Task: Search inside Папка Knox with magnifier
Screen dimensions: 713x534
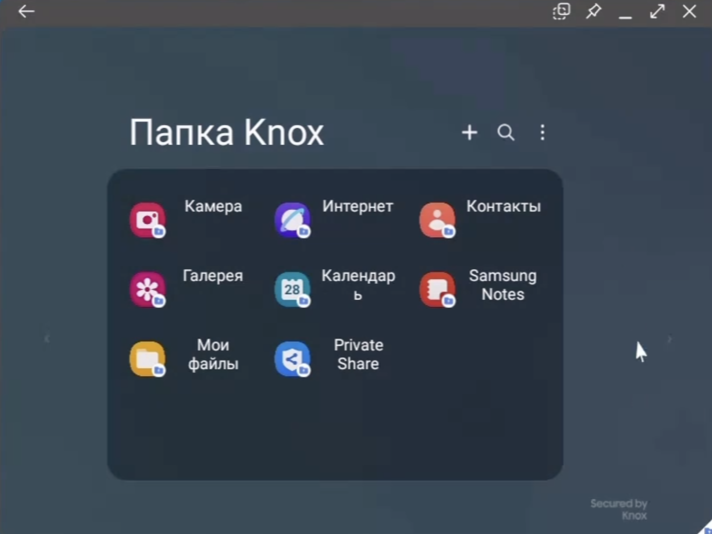Action: (x=506, y=133)
